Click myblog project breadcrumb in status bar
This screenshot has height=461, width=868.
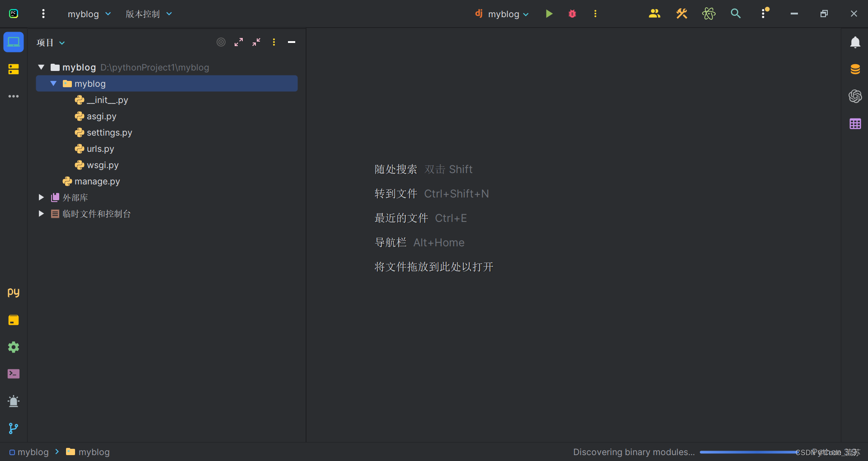click(29, 452)
